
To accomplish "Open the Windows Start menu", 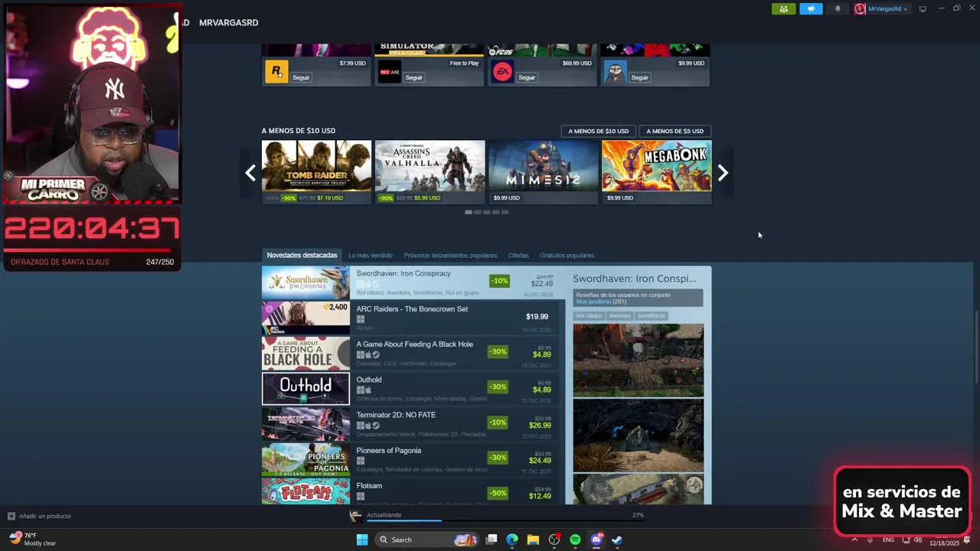I will click(362, 540).
